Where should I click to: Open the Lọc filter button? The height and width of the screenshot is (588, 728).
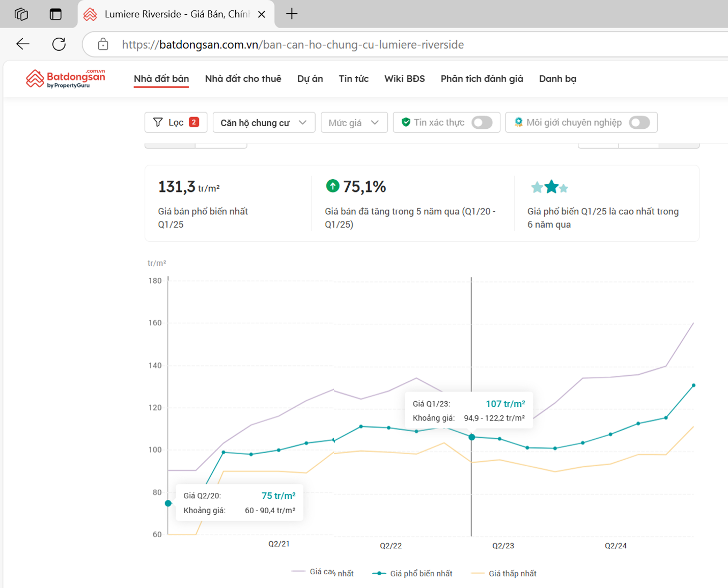(176, 123)
